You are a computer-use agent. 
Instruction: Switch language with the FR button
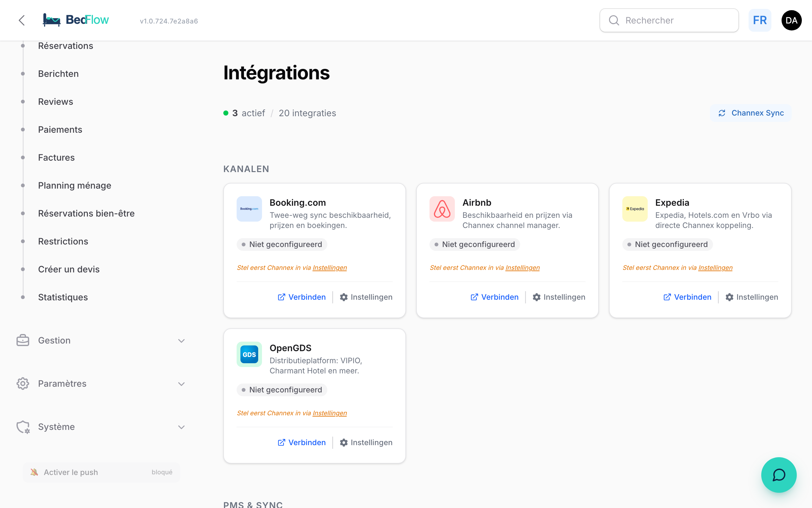[760, 21]
